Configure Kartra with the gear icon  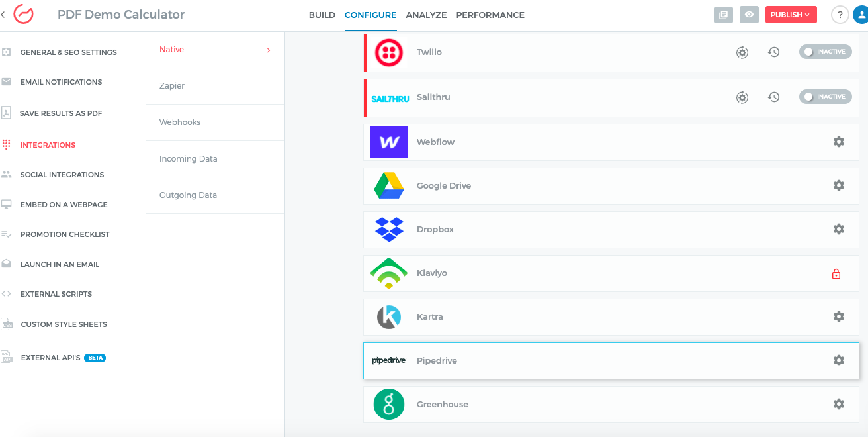(839, 316)
